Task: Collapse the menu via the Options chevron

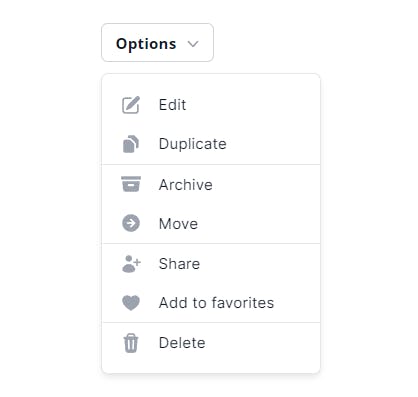Action: (x=193, y=44)
